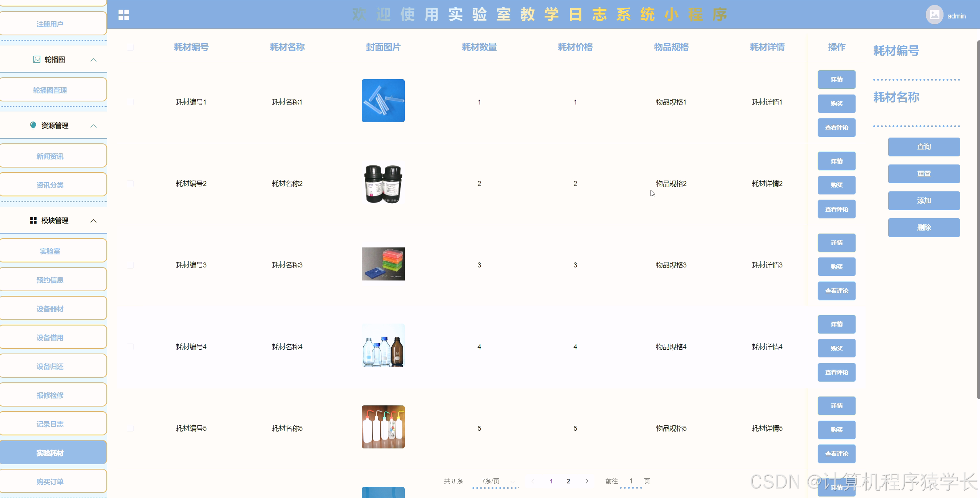Select 设备归还 in the sidebar

tap(53, 366)
